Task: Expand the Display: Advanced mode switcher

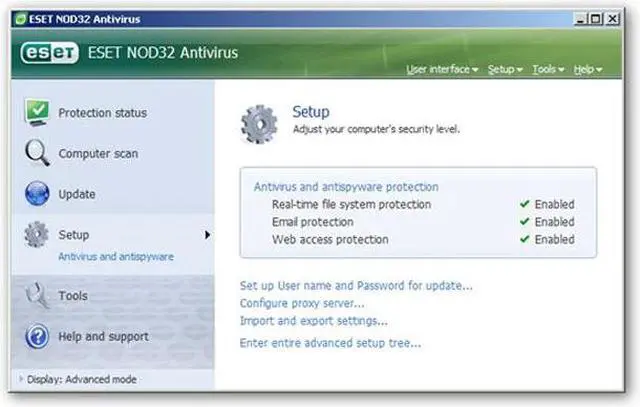Action: (x=80, y=379)
